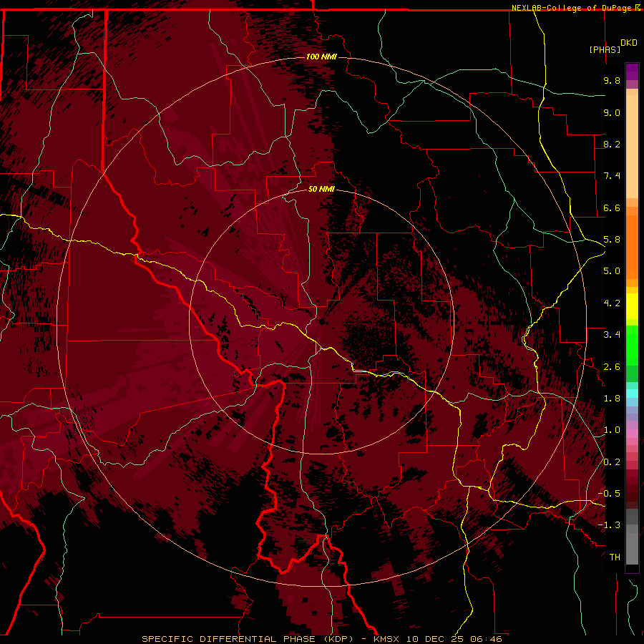Image resolution: width=644 pixels, height=644 pixels.
Task: Select the 4.2 legend value
Action: [x=612, y=303]
